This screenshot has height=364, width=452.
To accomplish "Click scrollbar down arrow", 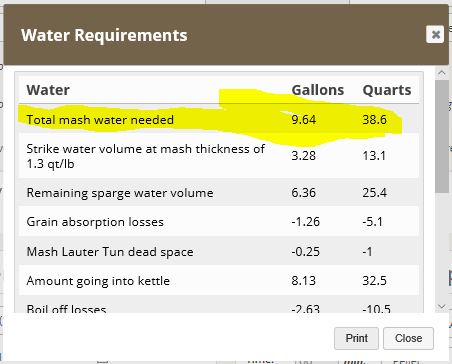I will pyautogui.click(x=442, y=306).
